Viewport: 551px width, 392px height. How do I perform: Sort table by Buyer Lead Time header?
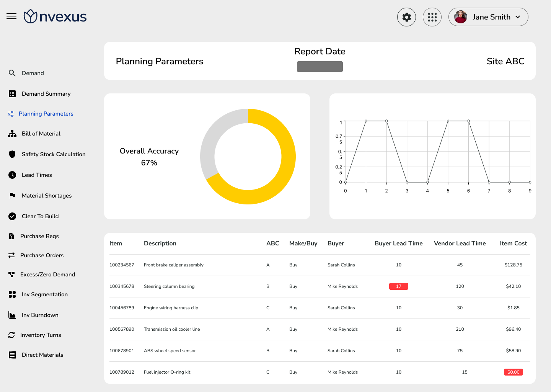click(399, 243)
